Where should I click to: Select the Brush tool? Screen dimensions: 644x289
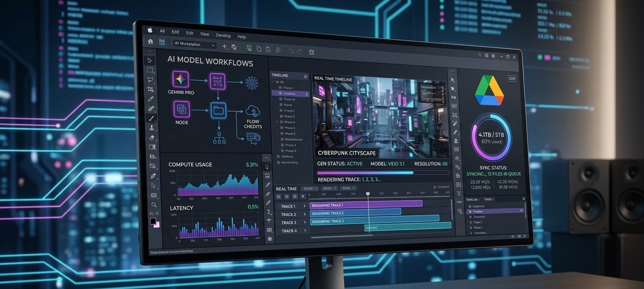click(x=151, y=118)
